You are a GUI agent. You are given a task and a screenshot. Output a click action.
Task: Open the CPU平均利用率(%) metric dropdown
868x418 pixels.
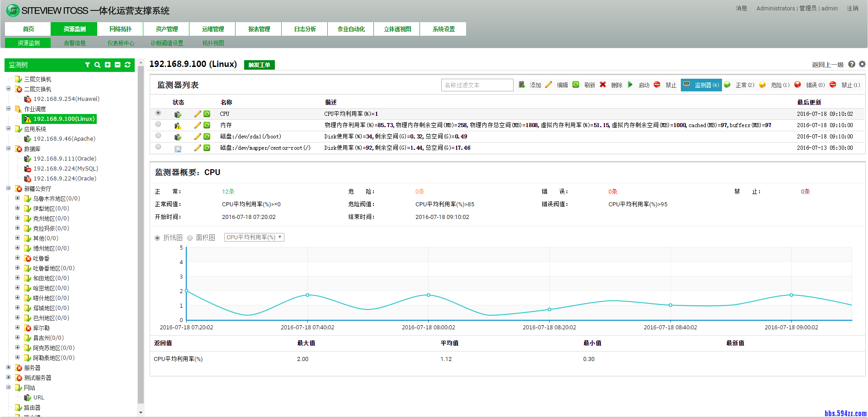tap(254, 237)
